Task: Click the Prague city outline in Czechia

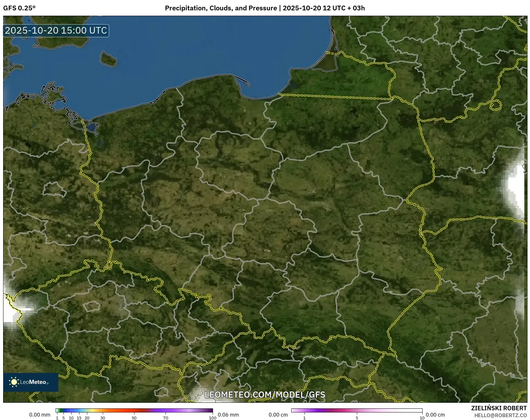Action: click(x=92, y=306)
